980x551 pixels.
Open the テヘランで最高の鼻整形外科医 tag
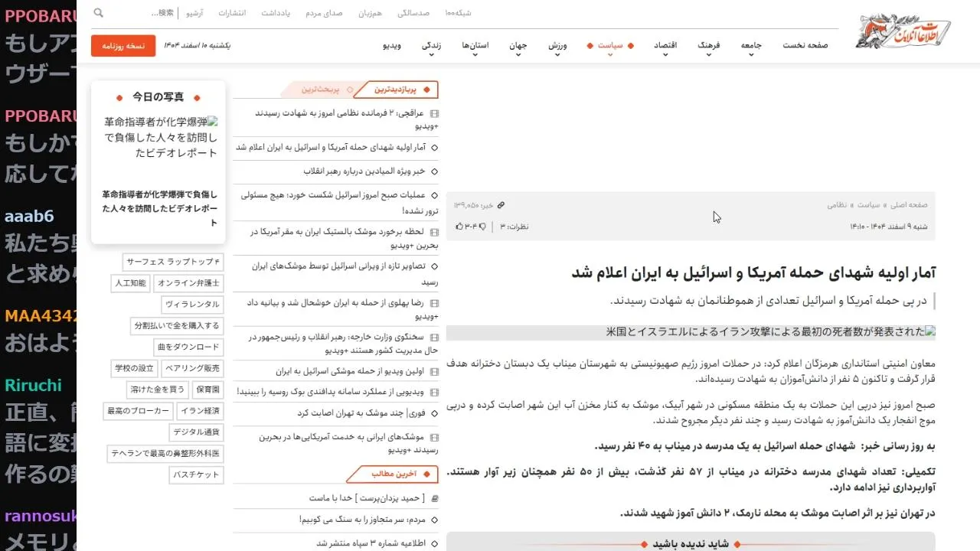165,453
